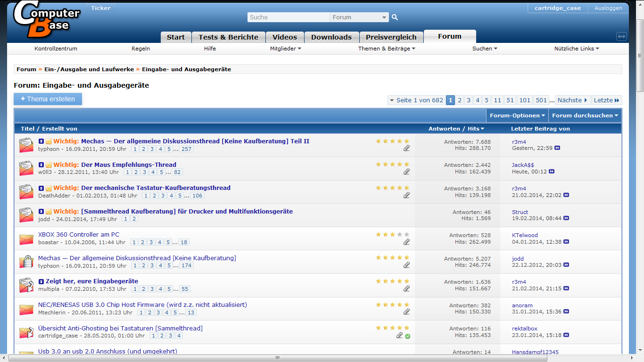Click the search magnifier icon
The image size is (644, 362).
click(x=395, y=17)
